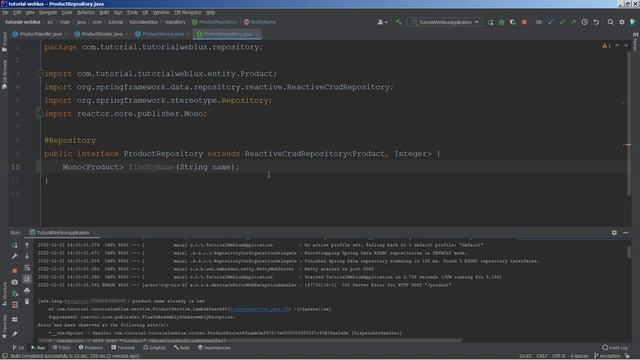The height and width of the screenshot is (360, 640).
Task: Click the pin tab icon in Run panel
Action: point(15,334)
